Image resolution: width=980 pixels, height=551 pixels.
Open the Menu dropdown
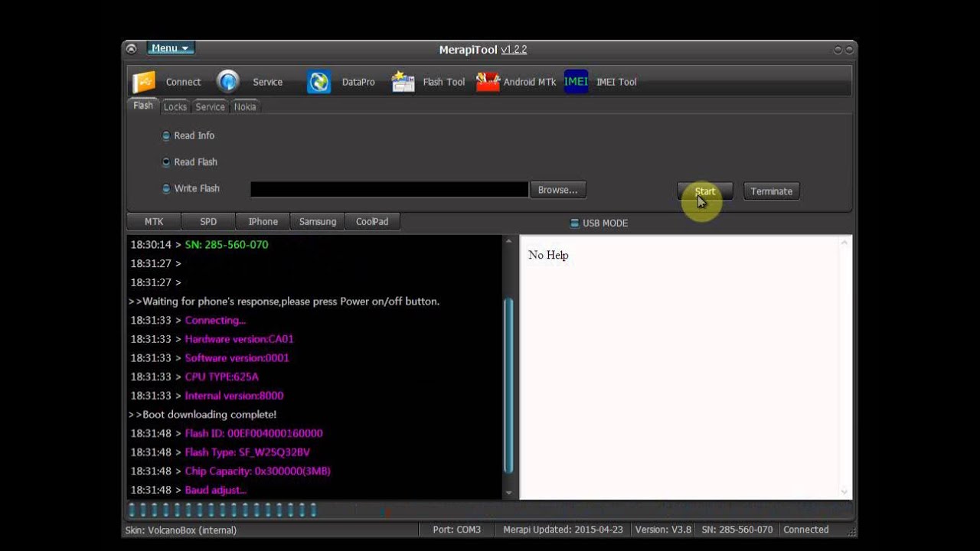(x=170, y=48)
